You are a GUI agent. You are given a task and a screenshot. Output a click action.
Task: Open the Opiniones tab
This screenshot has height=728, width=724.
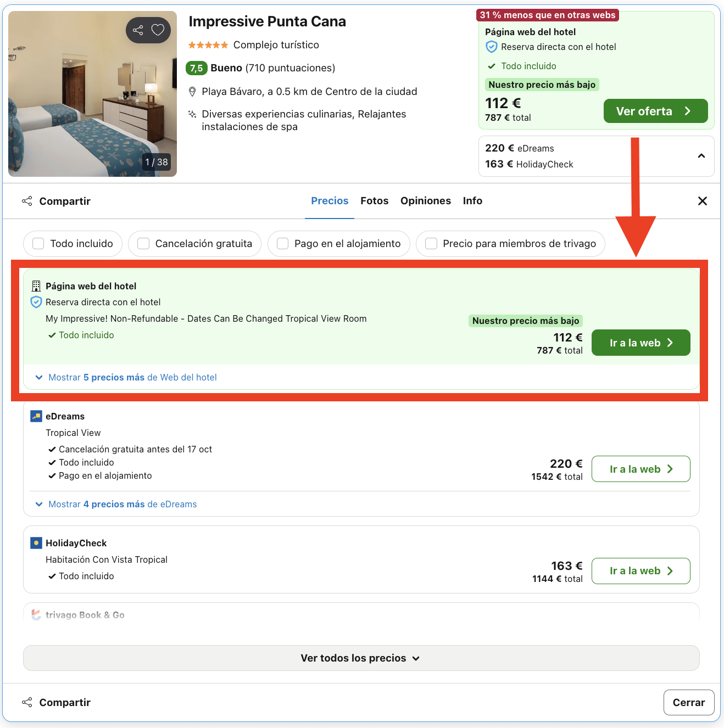[426, 201]
